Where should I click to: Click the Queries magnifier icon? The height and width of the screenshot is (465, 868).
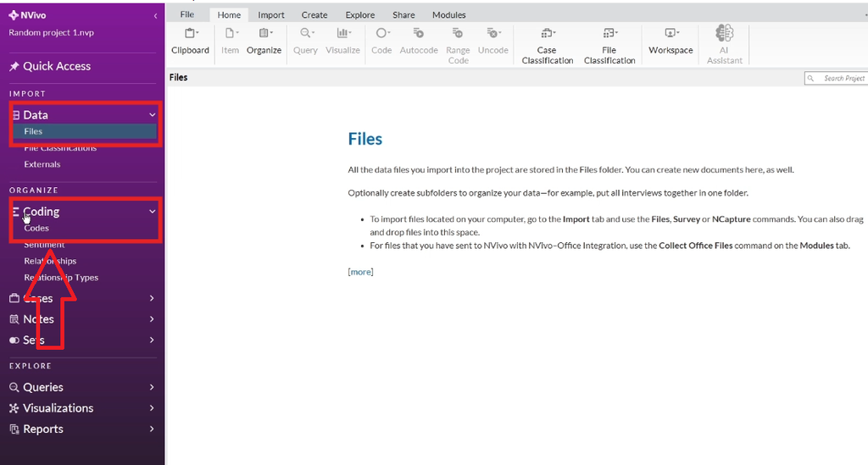pyautogui.click(x=14, y=387)
